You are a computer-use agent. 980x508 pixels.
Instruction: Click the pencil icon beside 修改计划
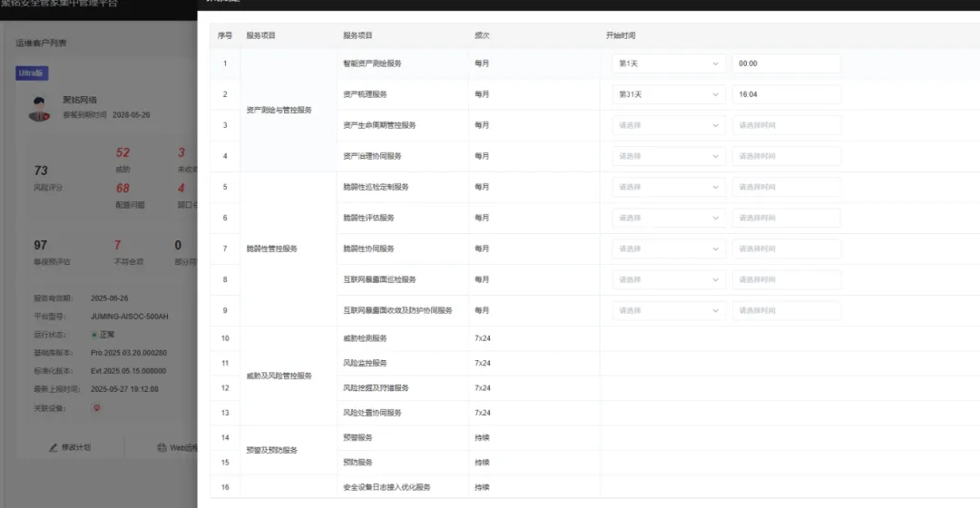(x=54, y=447)
